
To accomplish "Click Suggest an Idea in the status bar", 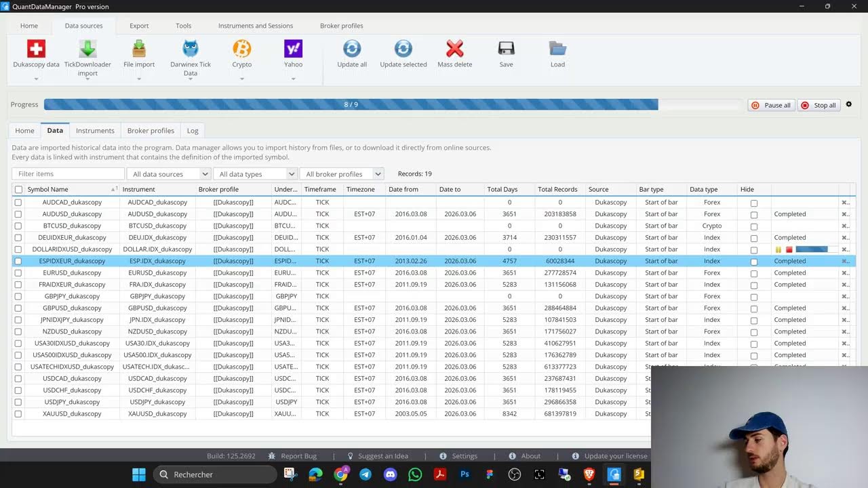I will click(378, 456).
